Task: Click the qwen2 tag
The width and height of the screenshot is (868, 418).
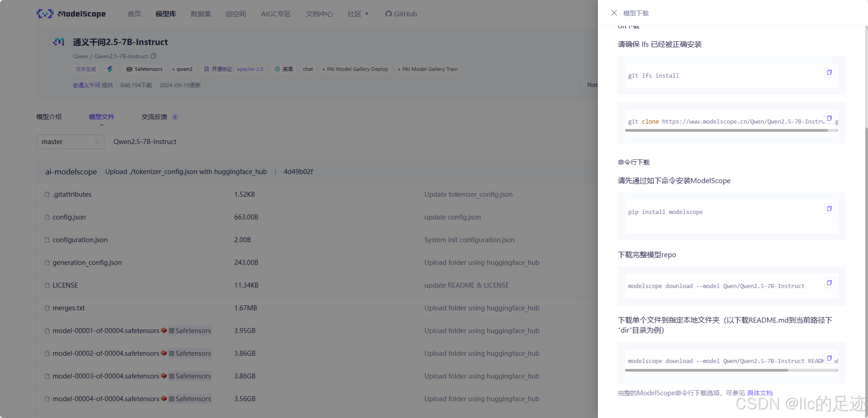Action: 182,69
